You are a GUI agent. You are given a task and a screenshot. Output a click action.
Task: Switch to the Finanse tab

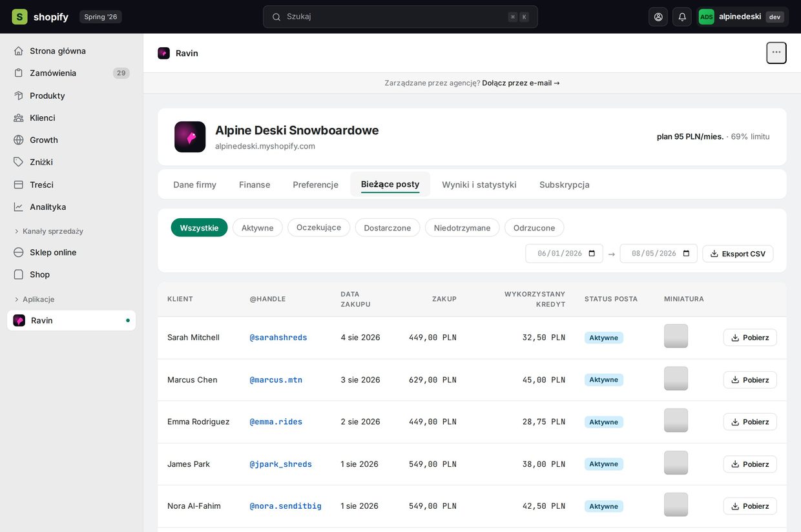[x=255, y=185]
